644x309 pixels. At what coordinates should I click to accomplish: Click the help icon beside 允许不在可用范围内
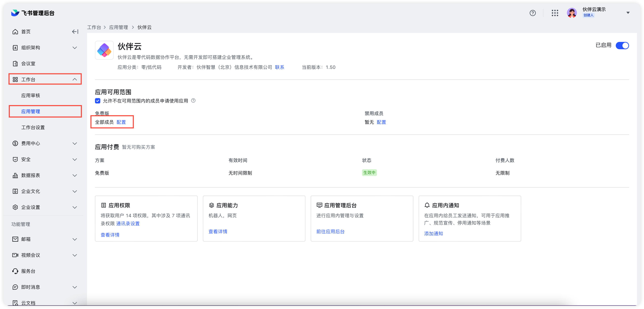(x=193, y=101)
